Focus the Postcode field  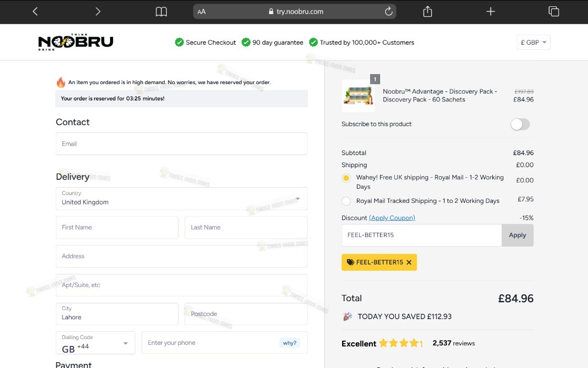pos(246,314)
